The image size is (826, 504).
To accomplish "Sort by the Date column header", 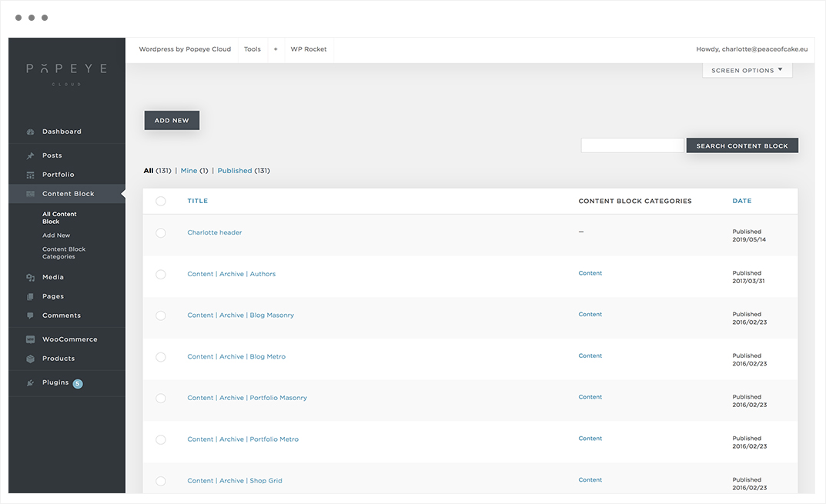I will (742, 201).
